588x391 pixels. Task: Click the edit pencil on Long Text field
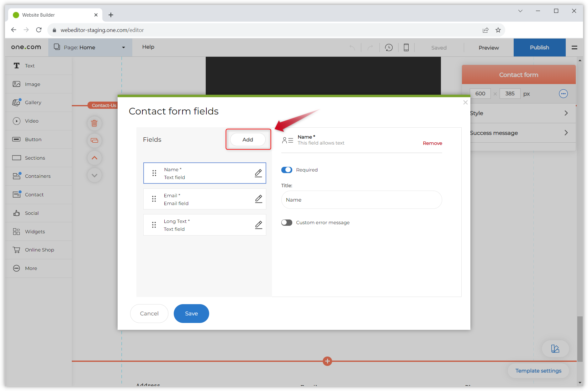click(x=258, y=225)
